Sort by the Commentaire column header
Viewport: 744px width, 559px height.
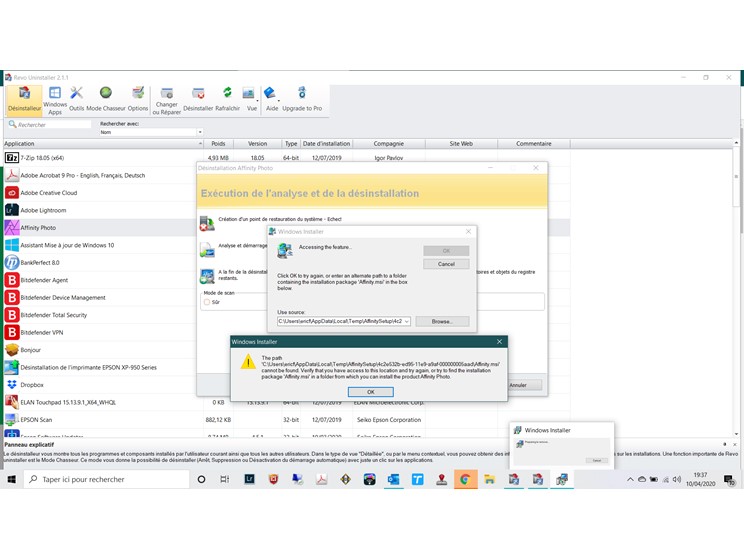pyautogui.click(x=534, y=143)
